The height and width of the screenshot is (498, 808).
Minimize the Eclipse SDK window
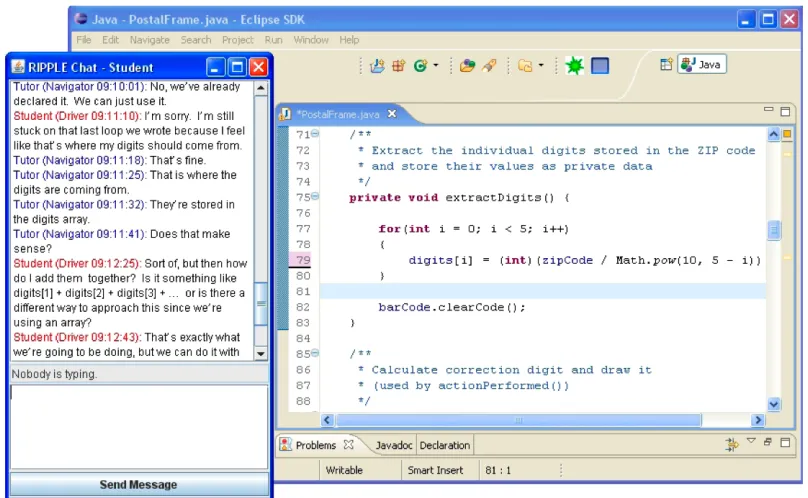[746, 20]
